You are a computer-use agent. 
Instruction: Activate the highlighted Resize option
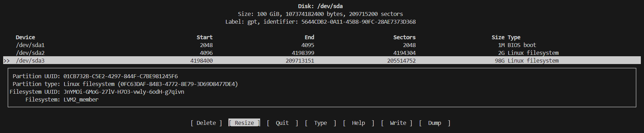(x=244, y=123)
